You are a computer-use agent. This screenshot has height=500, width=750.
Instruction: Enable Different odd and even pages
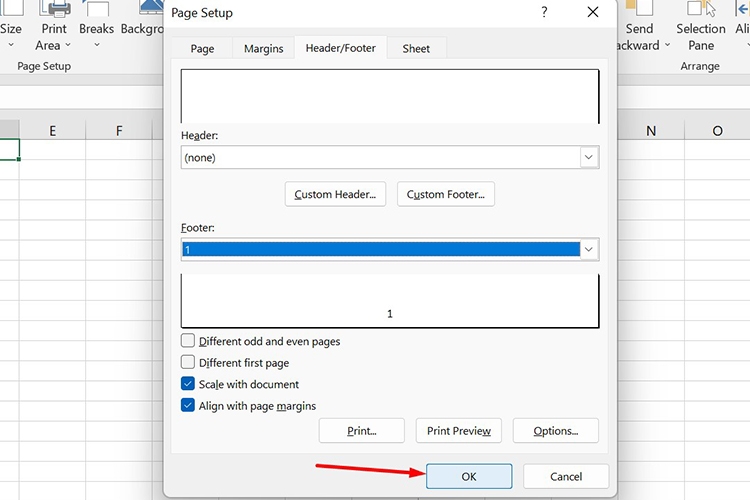pyautogui.click(x=188, y=341)
